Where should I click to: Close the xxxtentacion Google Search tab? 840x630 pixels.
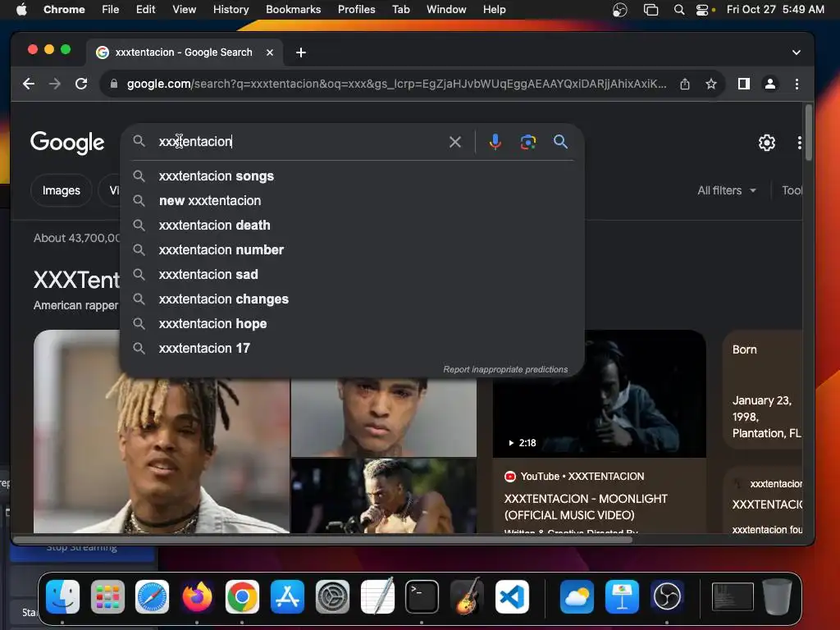pos(270,52)
